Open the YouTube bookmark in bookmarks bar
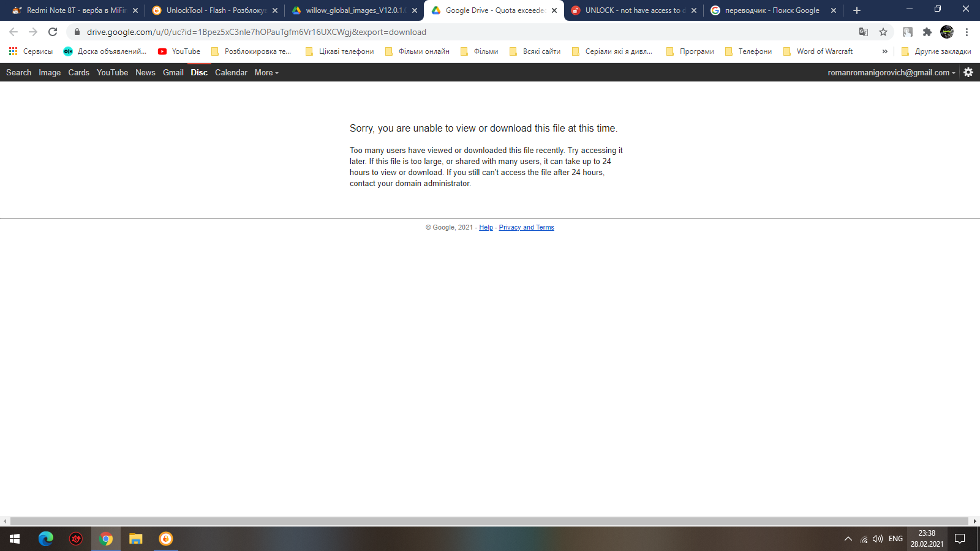 (179, 51)
